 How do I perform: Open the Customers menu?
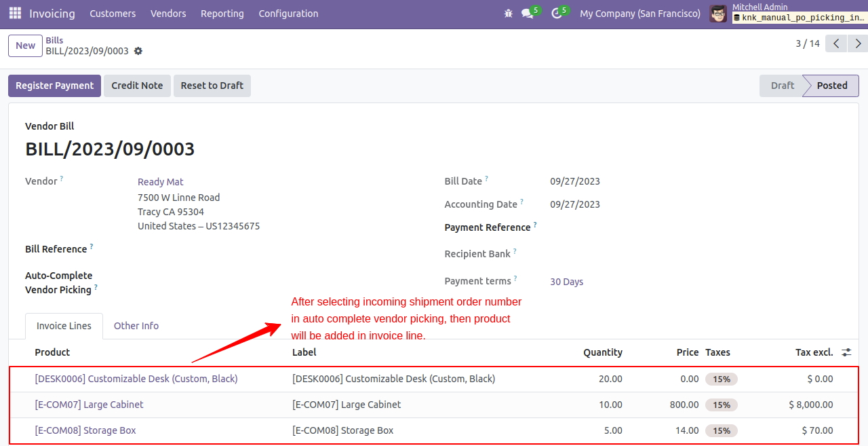[x=113, y=14]
